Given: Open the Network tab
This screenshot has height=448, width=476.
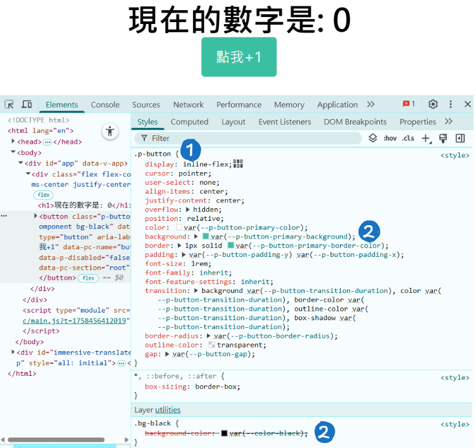Looking at the screenshot, I should point(188,104).
